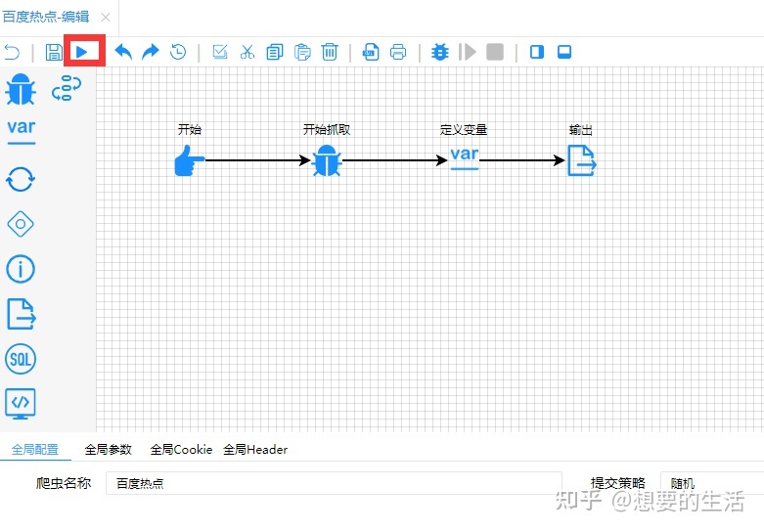The width and height of the screenshot is (764, 532).
Task: Delete selection with the trash icon
Action: 330,52
